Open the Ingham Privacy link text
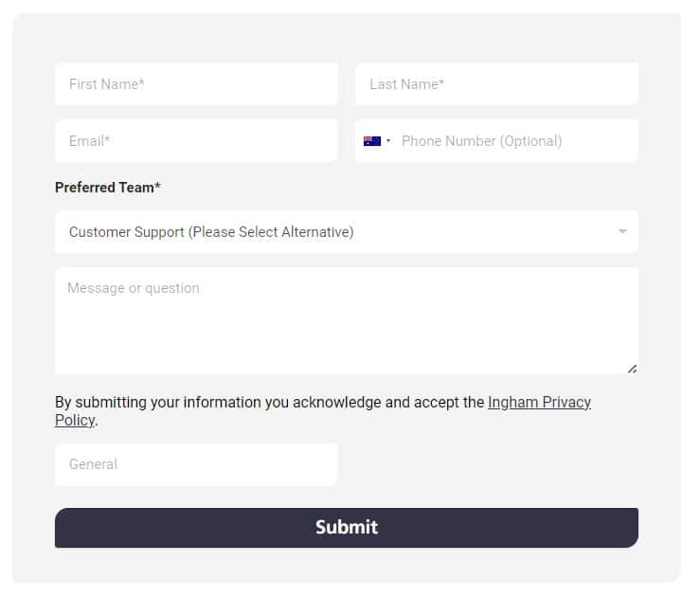700x597 pixels. [539, 403]
